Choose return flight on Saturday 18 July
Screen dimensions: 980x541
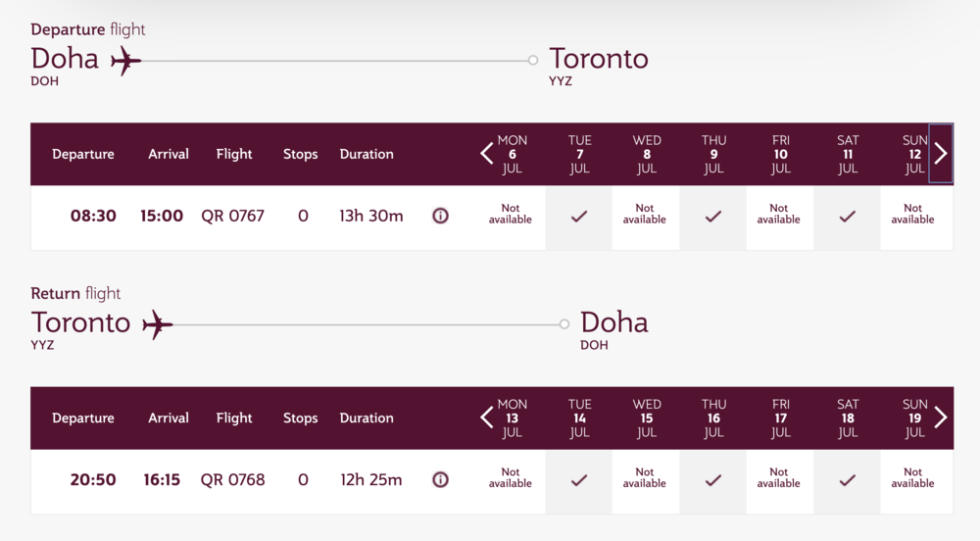[x=848, y=480]
